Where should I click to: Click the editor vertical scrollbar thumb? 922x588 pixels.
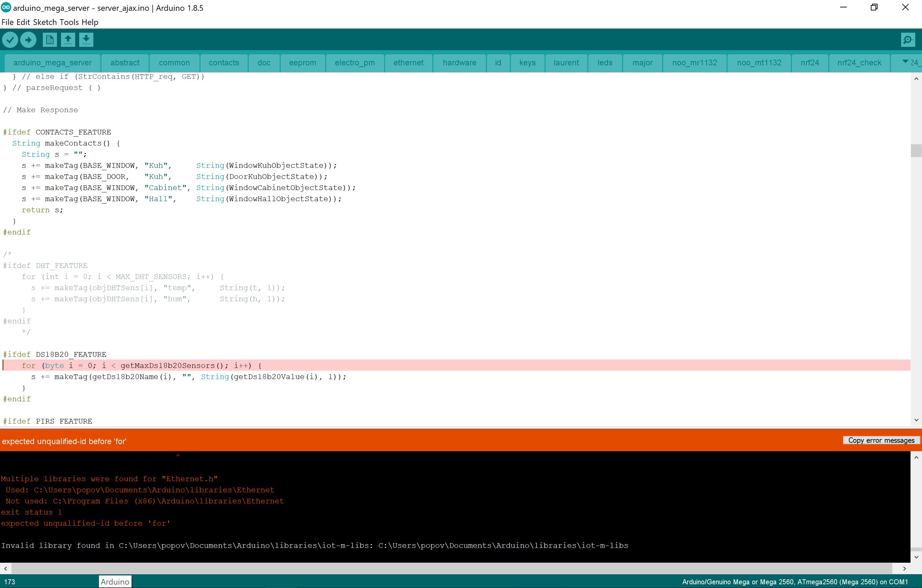(x=916, y=150)
